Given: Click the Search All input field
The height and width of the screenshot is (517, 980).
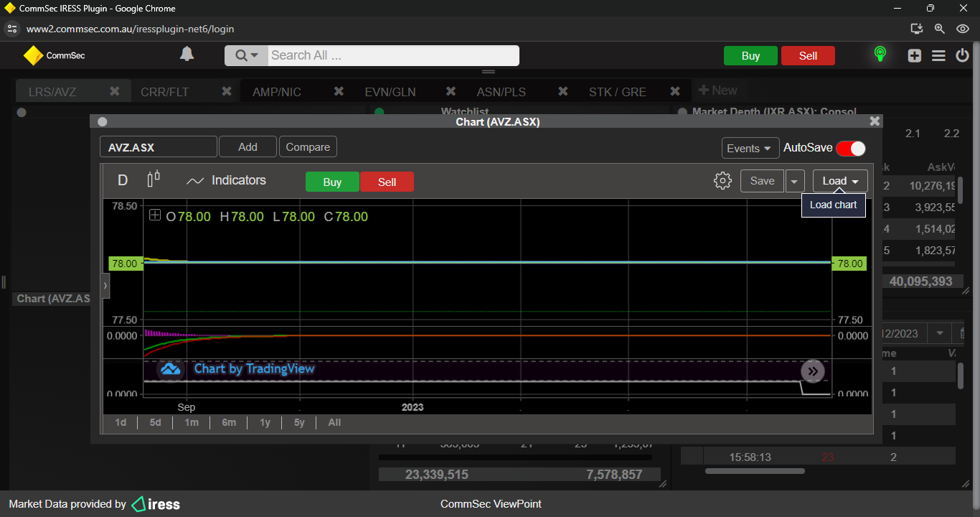Looking at the screenshot, I should 393,55.
